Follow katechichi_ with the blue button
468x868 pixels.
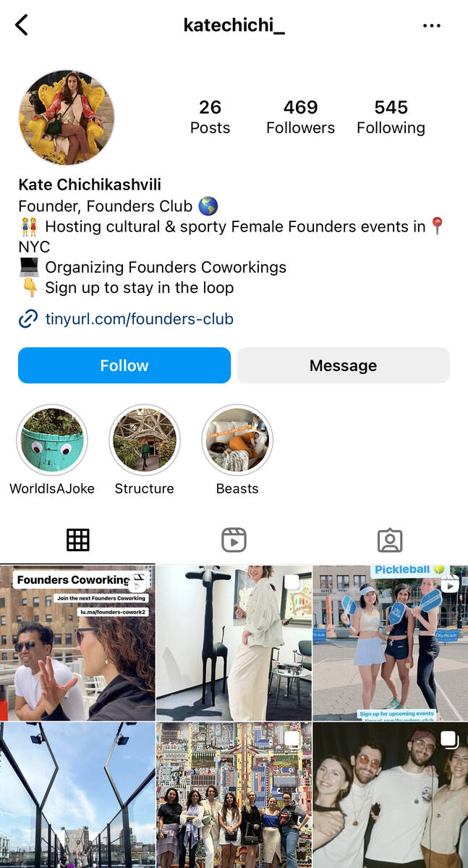click(x=124, y=365)
